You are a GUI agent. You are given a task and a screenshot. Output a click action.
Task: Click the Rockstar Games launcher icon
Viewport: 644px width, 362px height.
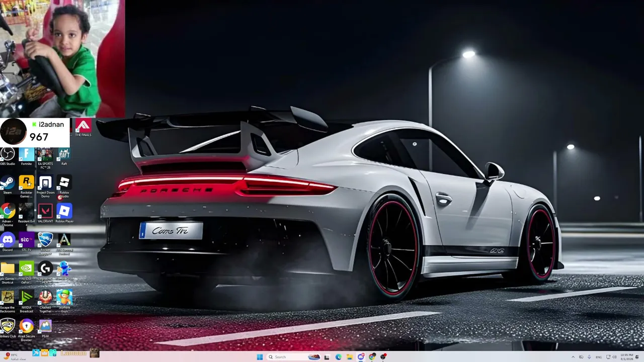click(26, 186)
